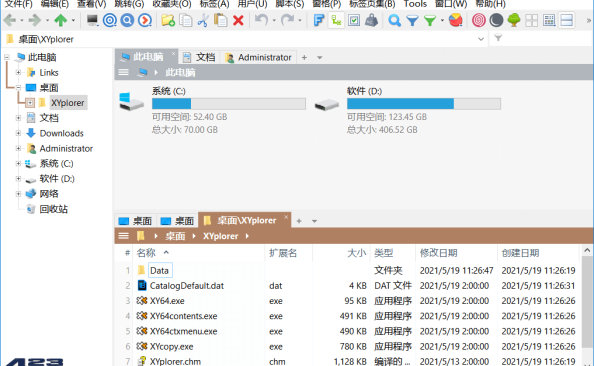594x366 pixels.
Task: Open the Tools menu
Action: [x=415, y=4]
